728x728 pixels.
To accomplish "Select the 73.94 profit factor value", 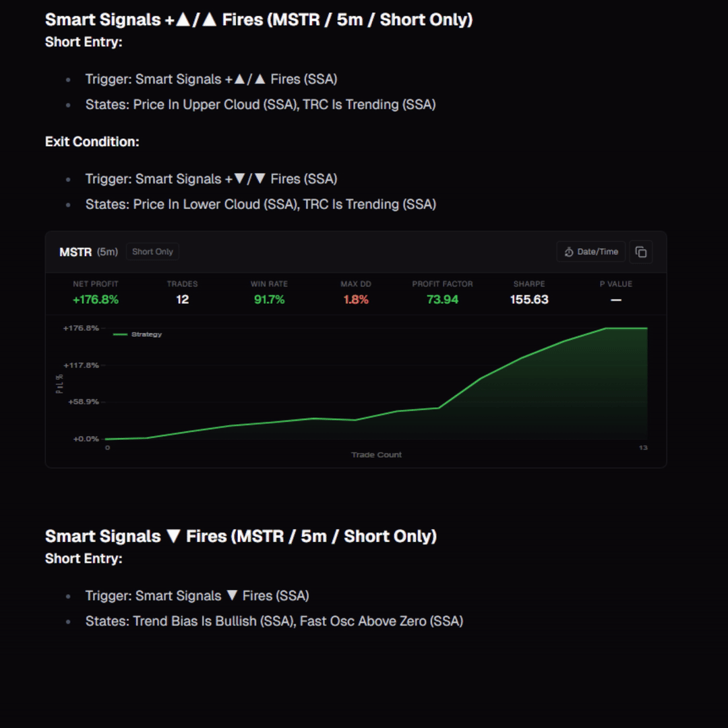I will coord(442,300).
